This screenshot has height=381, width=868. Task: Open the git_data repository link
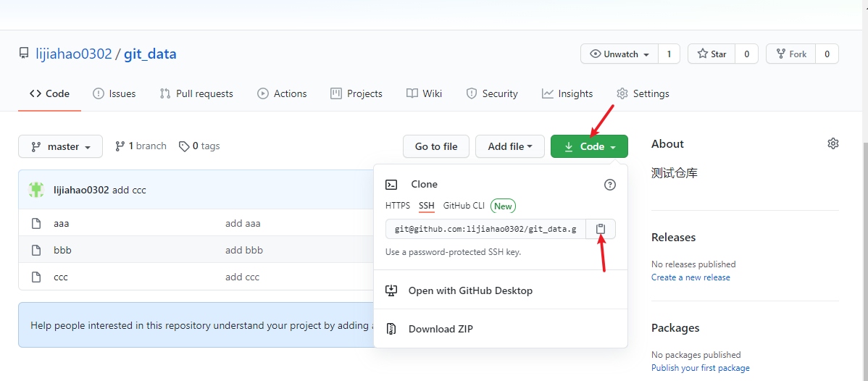pyautogui.click(x=150, y=54)
